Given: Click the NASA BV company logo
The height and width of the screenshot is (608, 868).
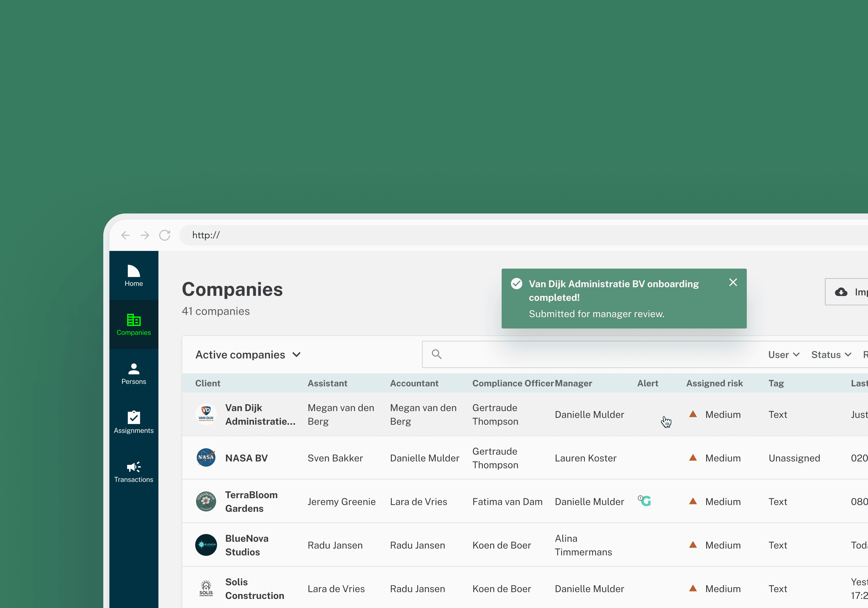Looking at the screenshot, I should click(206, 458).
